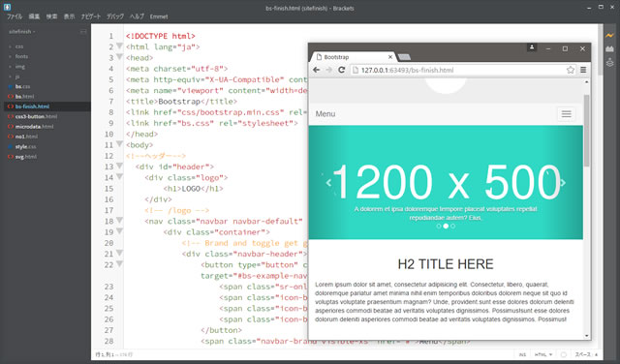
Task: Click the code on line 15 containing LOGO
Action: coord(194,189)
